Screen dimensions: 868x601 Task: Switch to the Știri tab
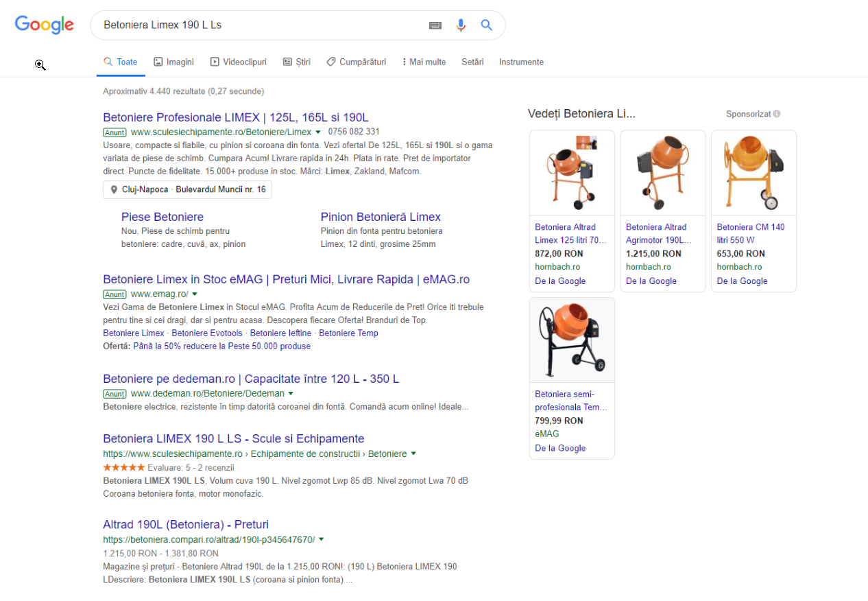pyautogui.click(x=297, y=62)
